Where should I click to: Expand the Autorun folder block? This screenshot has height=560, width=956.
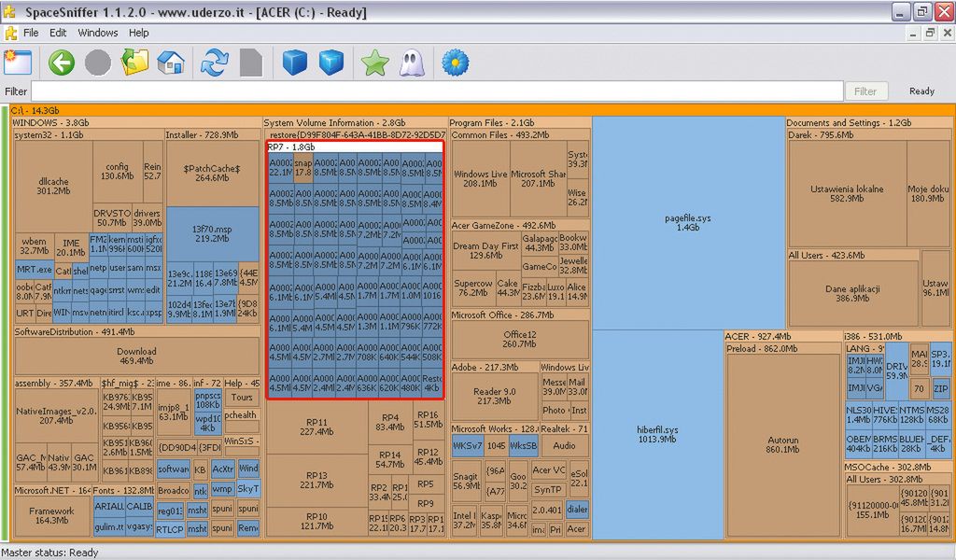[x=782, y=444]
